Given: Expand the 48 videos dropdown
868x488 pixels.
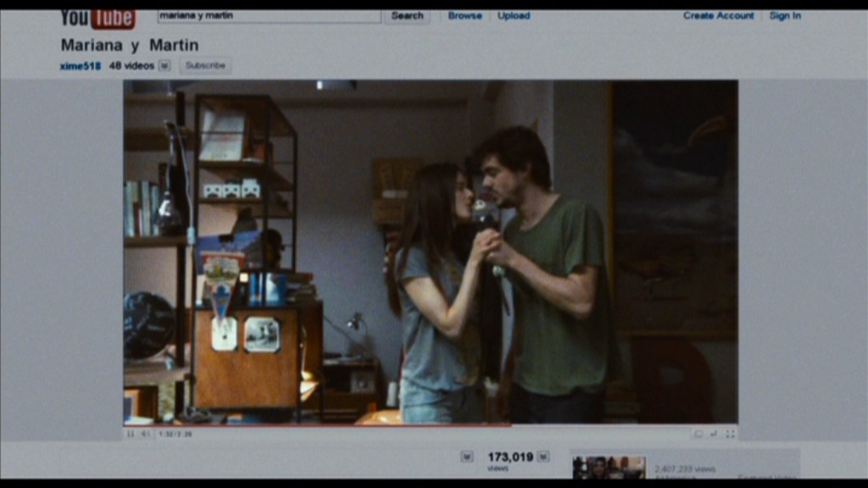Looking at the screenshot, I should [164, 66].
